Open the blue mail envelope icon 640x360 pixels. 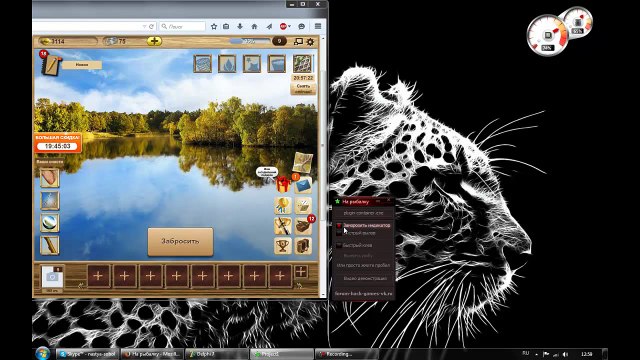tap(303, 185)
